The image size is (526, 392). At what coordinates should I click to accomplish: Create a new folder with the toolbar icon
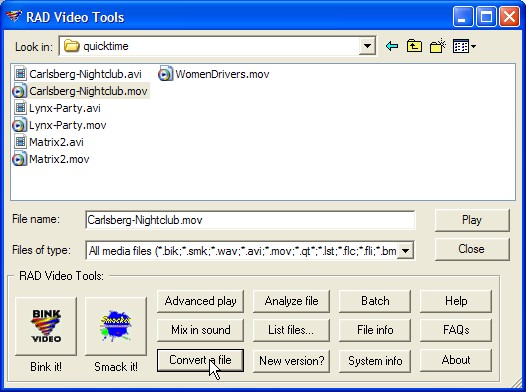438,46
